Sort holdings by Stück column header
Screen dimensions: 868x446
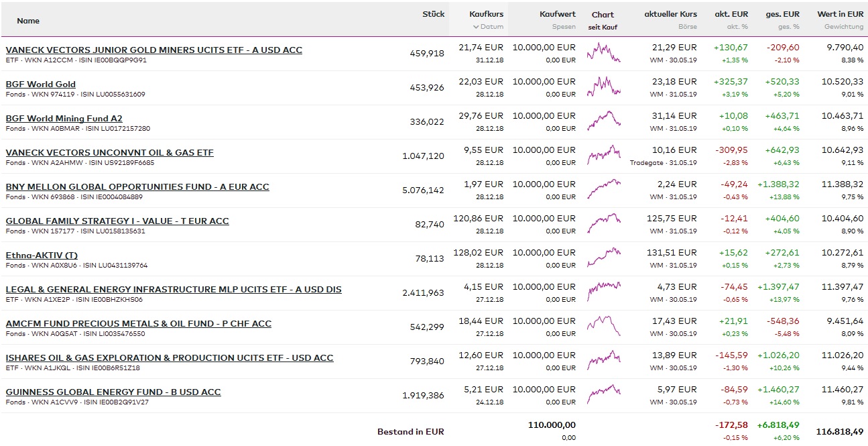click(433, 14)
